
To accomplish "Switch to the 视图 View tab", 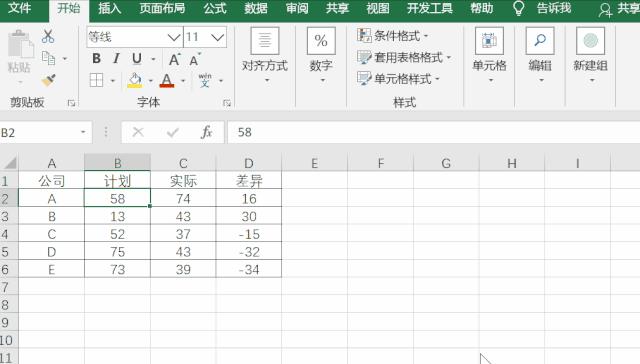I will (378, 8).
